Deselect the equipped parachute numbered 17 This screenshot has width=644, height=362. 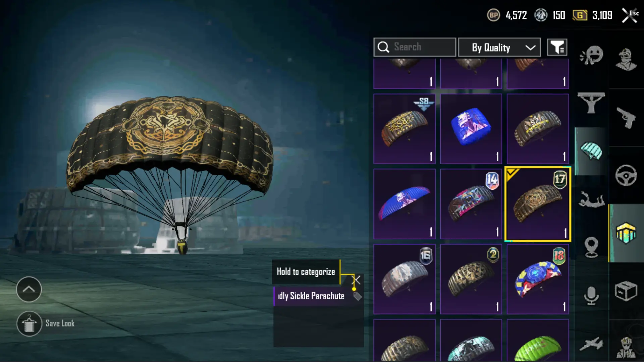pos(538,204)
